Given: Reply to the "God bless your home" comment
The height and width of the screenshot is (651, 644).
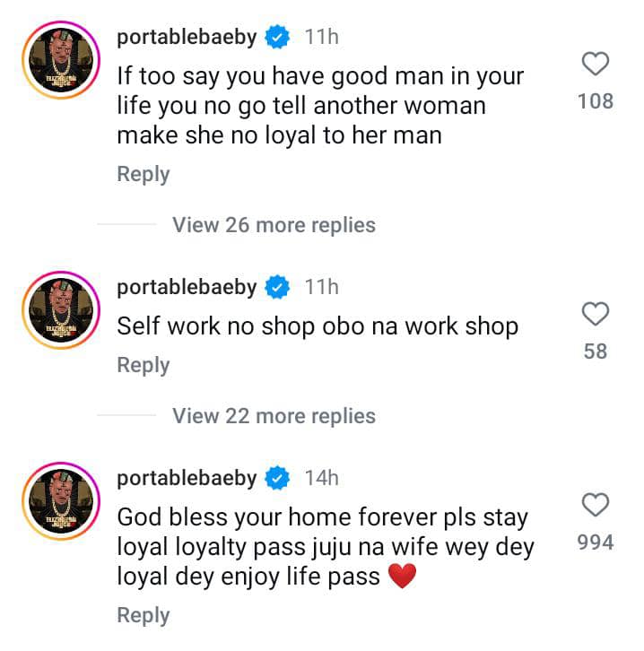Looking at the screenshot, I should (144, 615).
